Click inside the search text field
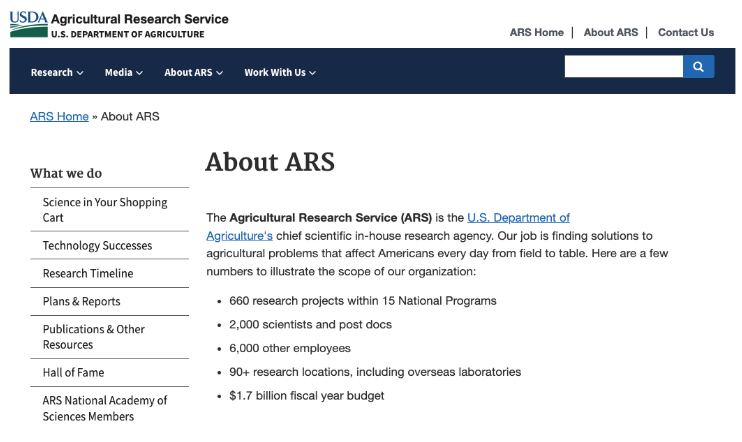The width and height of the screenshot is (742, 442). [623, 67]
